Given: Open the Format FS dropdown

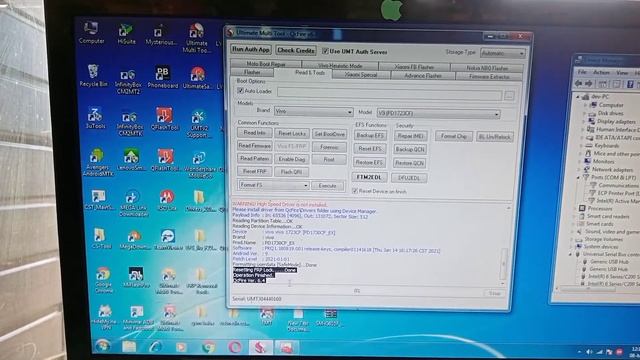Looking at the screenshot, I should [x=273, y=185].
